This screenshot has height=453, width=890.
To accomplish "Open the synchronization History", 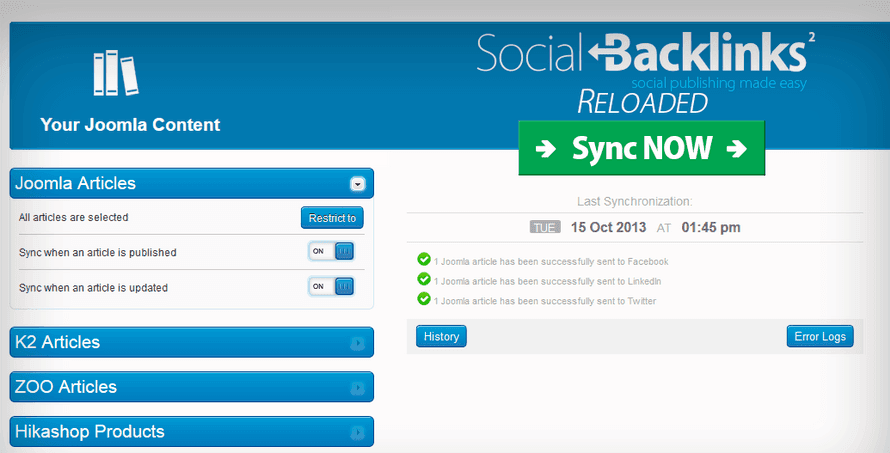I will tap(442, 337).
